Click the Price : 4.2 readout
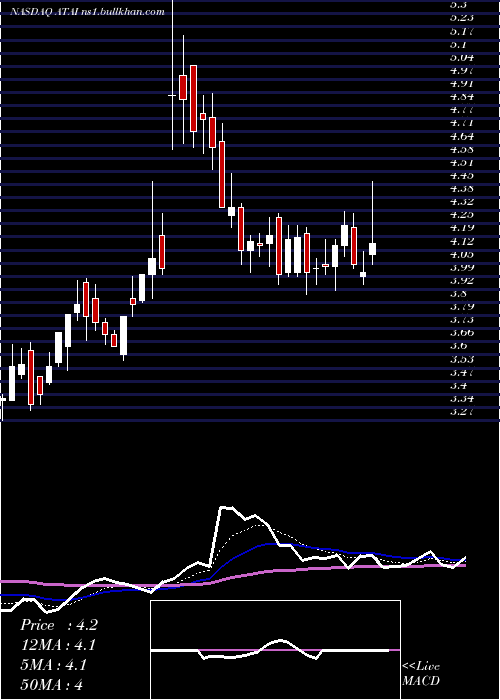Image resolution: width=500 pixels, height=700 pixels. coord(59,625)
